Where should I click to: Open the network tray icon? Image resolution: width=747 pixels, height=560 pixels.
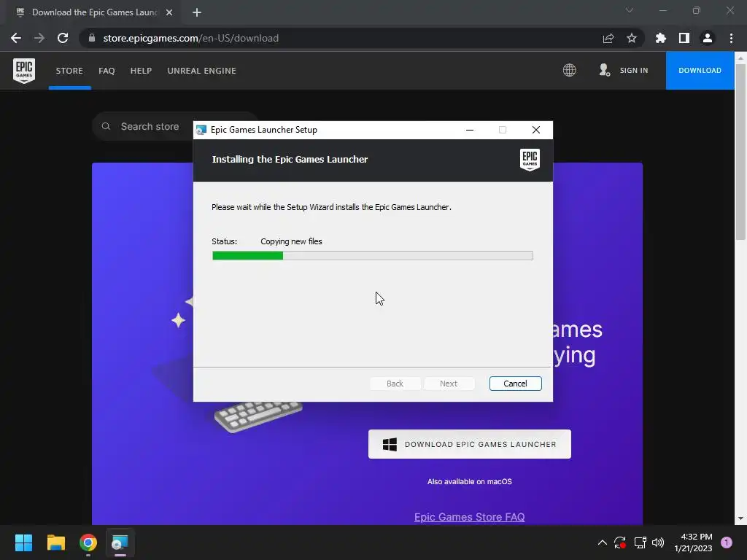point(640,542)
